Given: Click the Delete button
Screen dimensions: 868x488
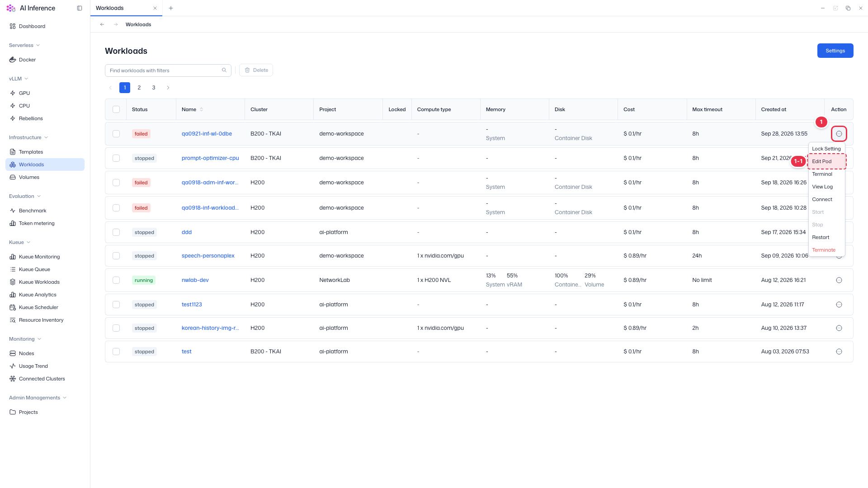Looking at the screenshot, I should point(256,70).
